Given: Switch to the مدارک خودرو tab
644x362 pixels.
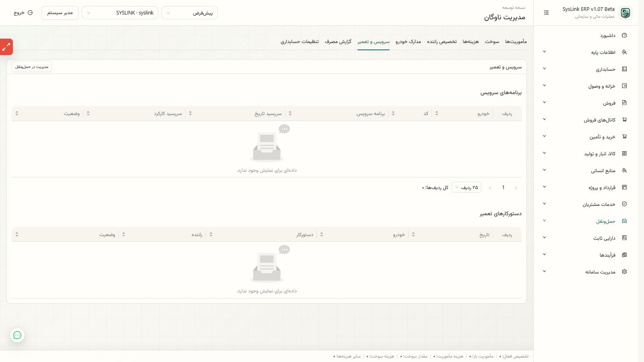Looking at the screenshot, I should (408, 42).
